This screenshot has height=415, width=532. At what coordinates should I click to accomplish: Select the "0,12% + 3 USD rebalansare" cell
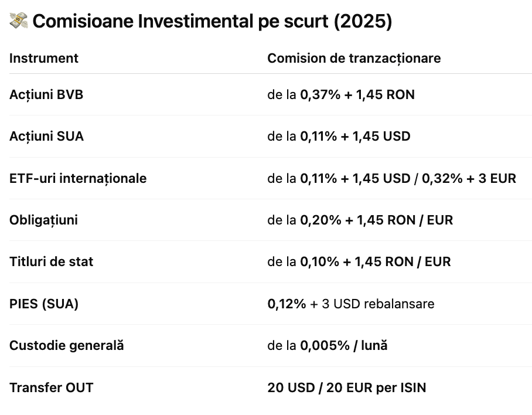pos(350,304)
